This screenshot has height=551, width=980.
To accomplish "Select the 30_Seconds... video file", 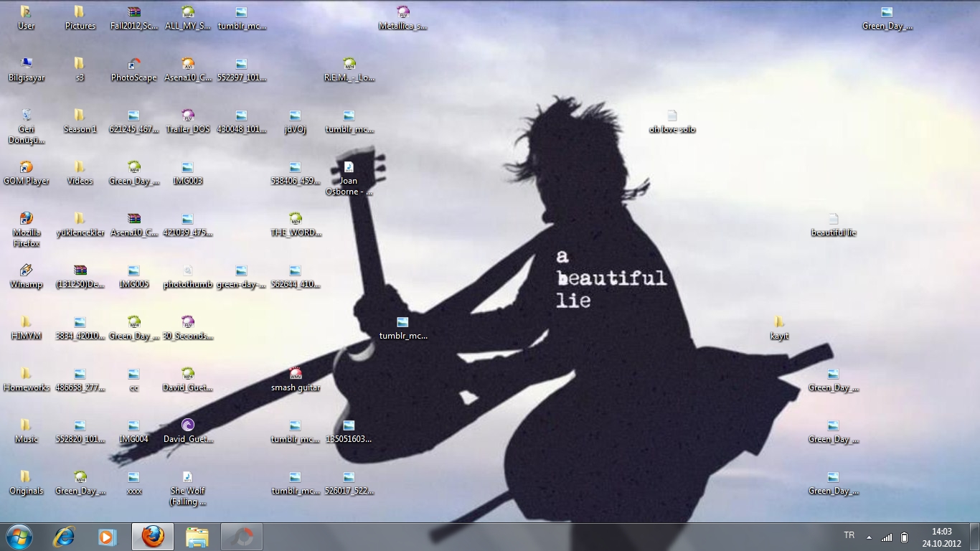I will 187,328.
